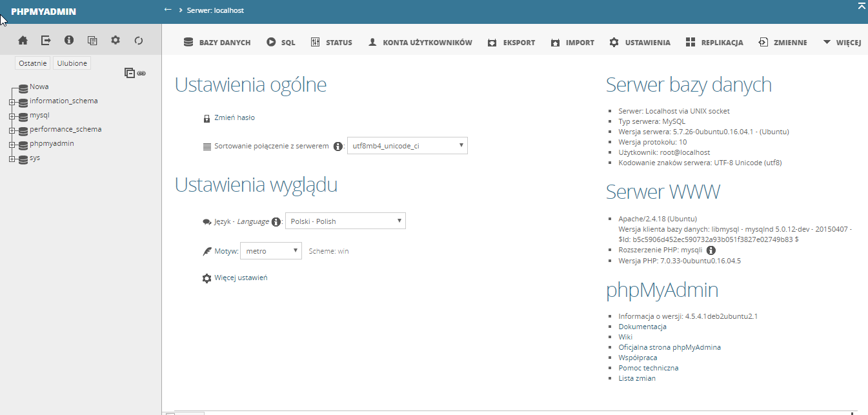This screenshot has width=868, height=415.
Task: Open the Polski language dropdown
Action: click(x=345, y=221)
